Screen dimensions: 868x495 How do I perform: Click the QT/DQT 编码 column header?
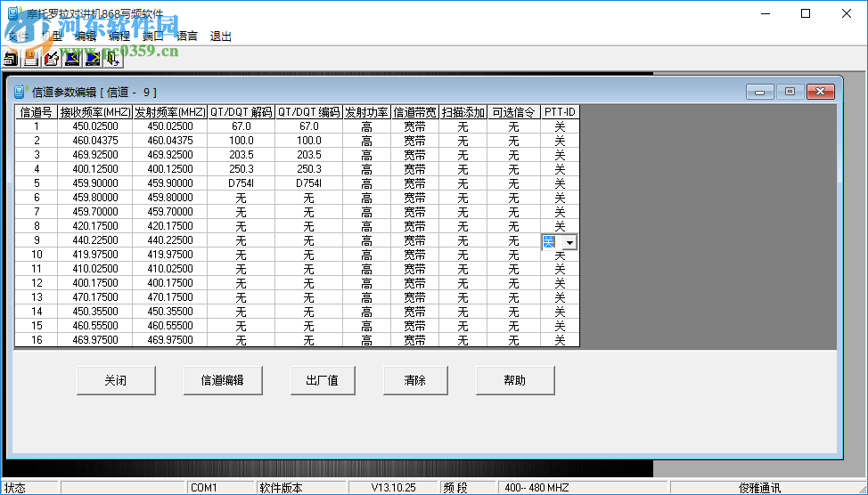coord(309,112)
